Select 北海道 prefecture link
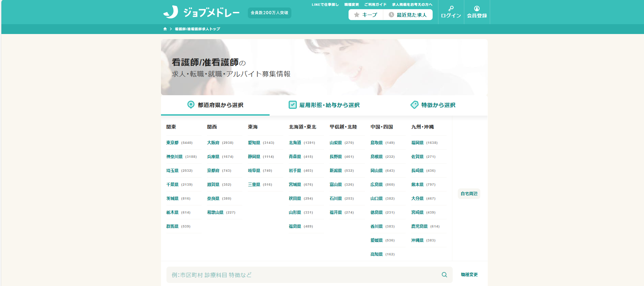The height and width of the screenshot is (286, 644). click(295, 143)
